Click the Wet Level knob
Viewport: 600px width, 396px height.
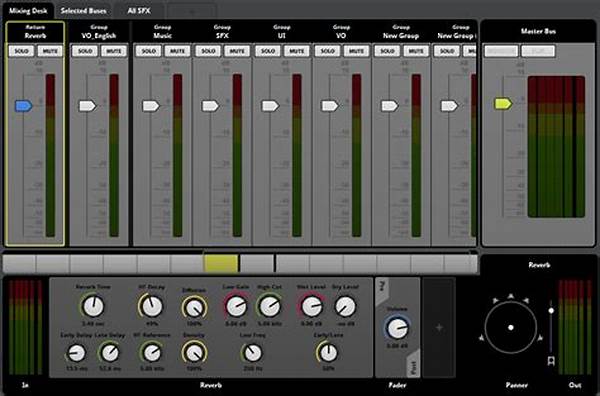pyautogui.click(x=311, y=307)
